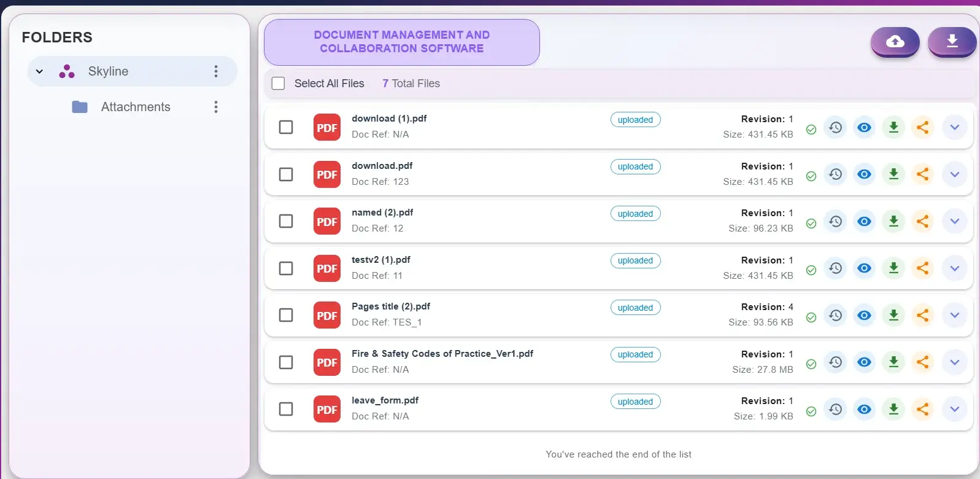
Task: Tick the Select All Files checkbox
Action: tap(278, 84)
